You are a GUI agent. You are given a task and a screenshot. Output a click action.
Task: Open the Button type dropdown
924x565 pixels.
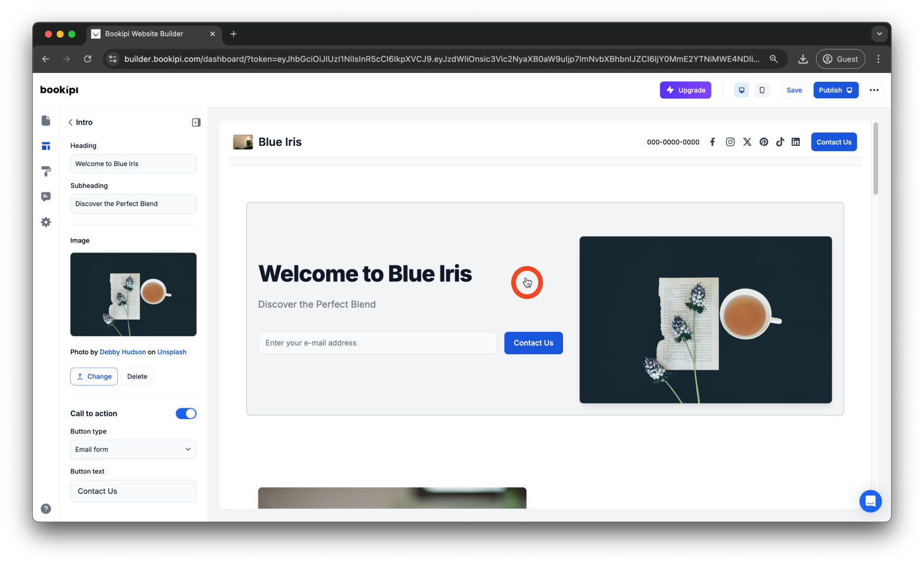[133, 450]
